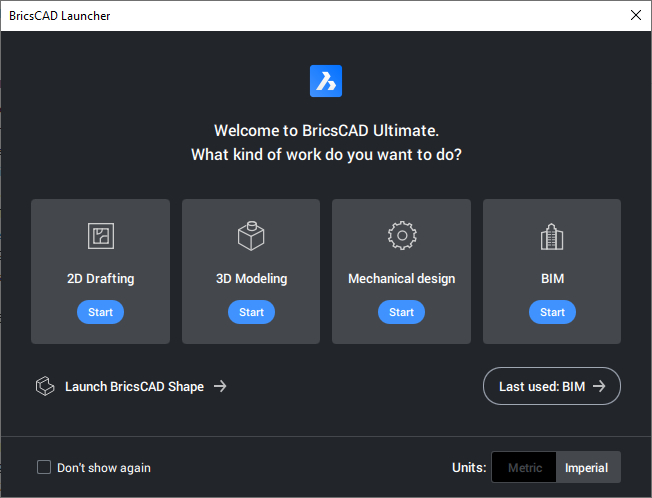Open the Last used: BIM workspace
The image size is (652, 498).
pos(552,386)
